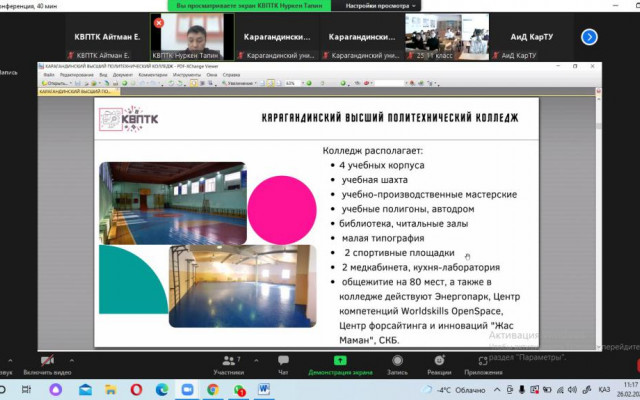Image resolution: width=640 pixels, height=400 pixels.
Task: Show next participants with blue arrow
Action: click(589, 37)
